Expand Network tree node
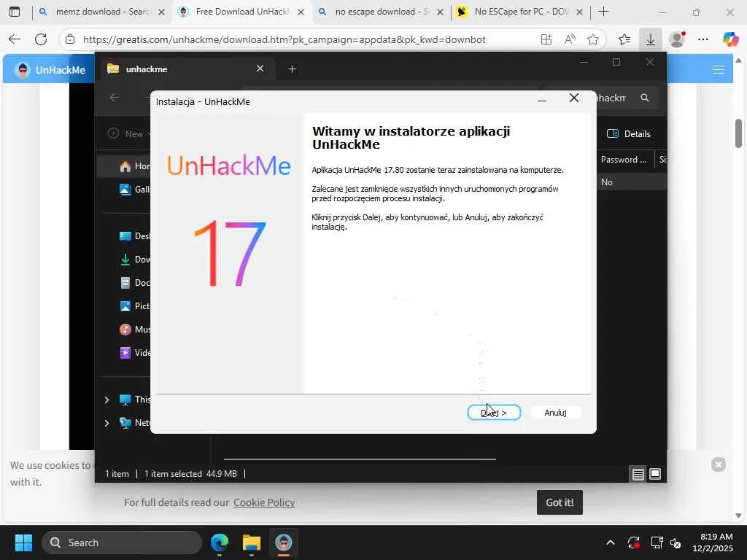 point(107,423)
